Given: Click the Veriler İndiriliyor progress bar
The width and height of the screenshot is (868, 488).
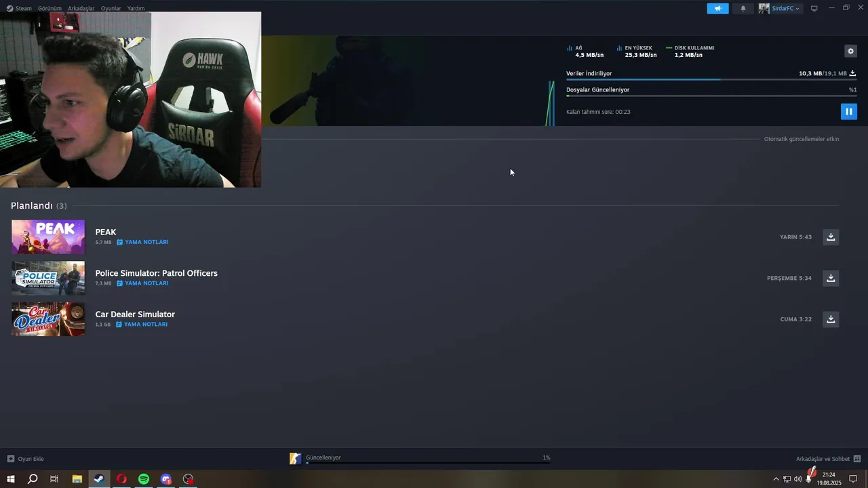Looking at the screenshot, I should tap(711, 79).
